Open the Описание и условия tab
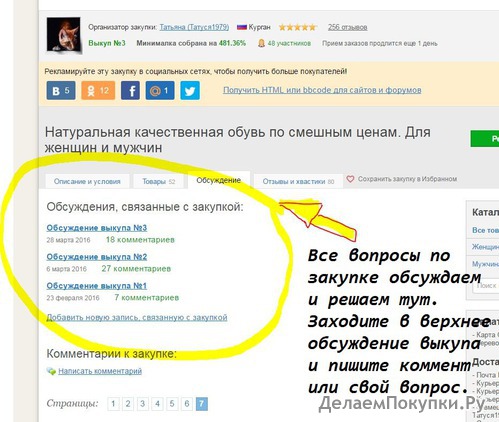499x422 pixels. pos(87,181)
